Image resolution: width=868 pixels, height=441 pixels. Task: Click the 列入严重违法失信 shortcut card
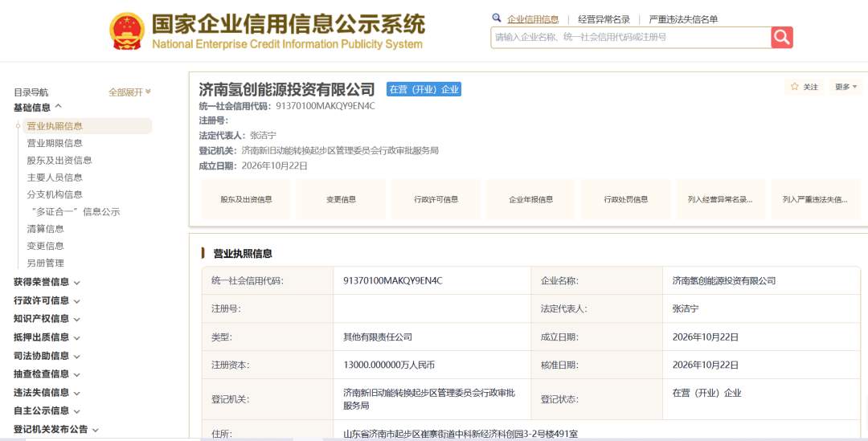point(815,199)
